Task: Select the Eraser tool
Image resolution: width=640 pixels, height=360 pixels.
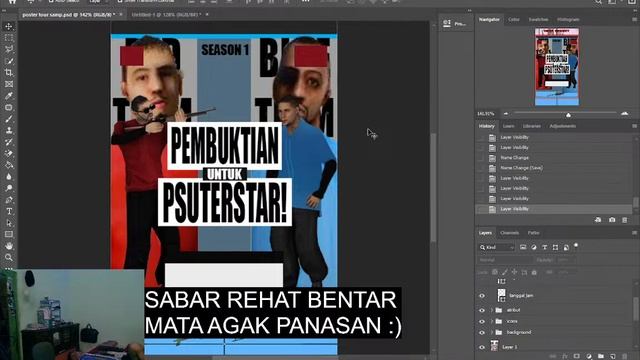Action: coord(9,153)
